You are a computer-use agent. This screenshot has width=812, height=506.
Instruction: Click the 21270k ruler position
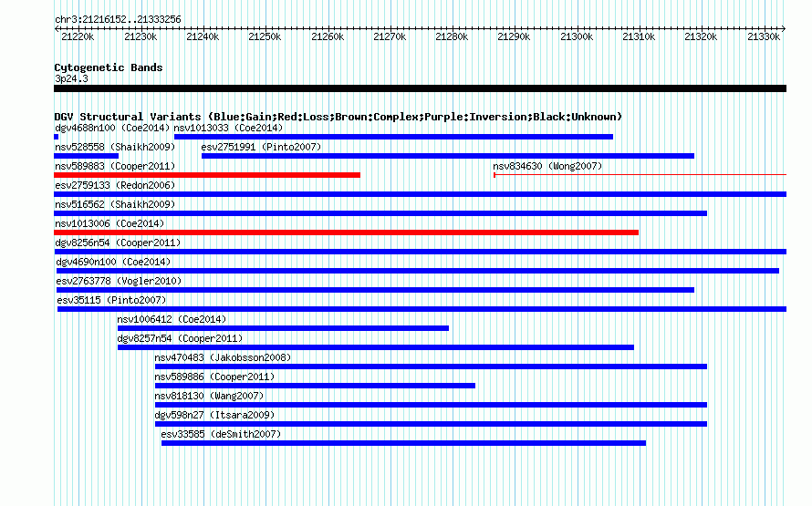click(390, 36)
